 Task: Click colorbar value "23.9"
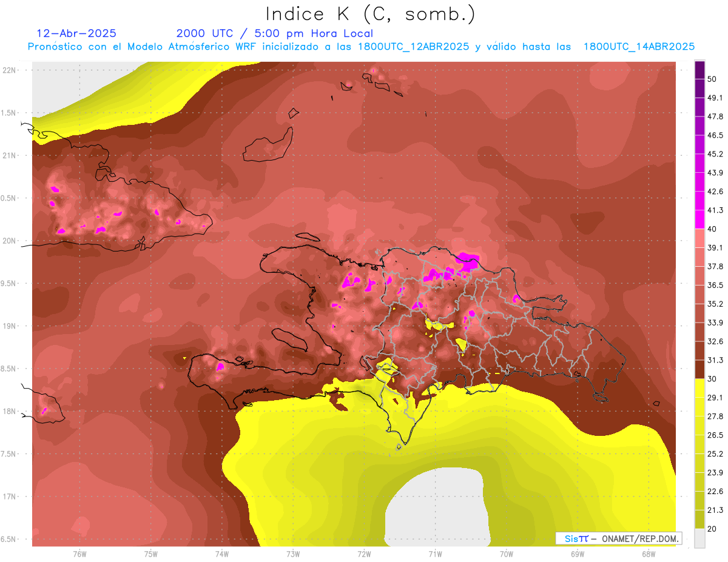715,472
